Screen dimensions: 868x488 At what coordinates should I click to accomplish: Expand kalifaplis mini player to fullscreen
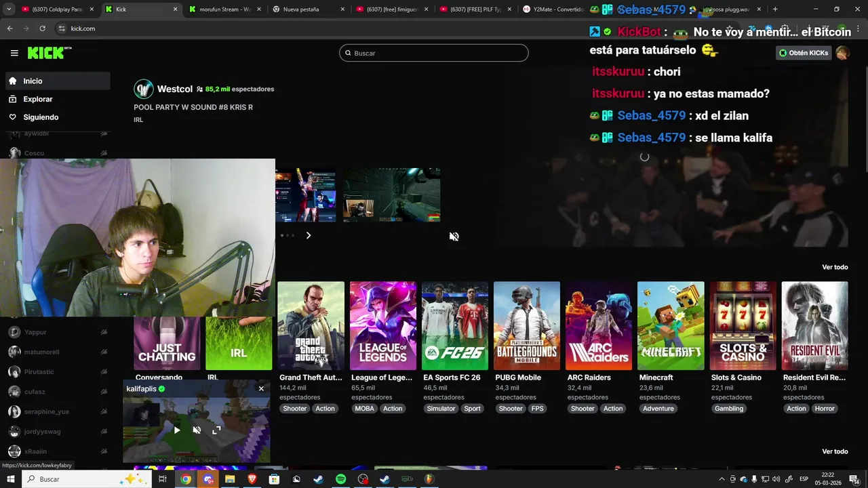pyautogui.click(x=216, y=430)
